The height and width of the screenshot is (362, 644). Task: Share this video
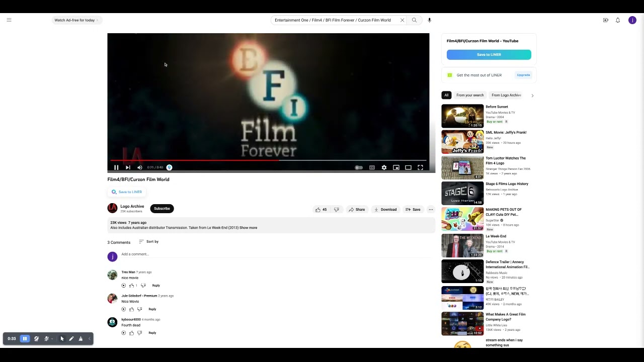[357, 210]
